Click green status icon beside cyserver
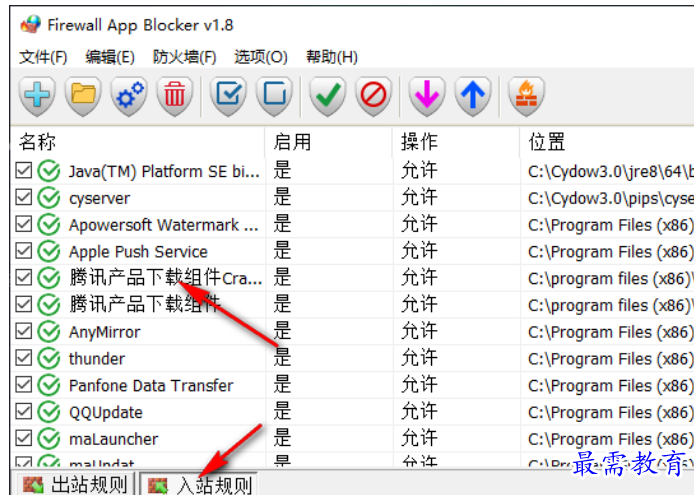The height and width of the screenshot is (495, 694). click(49, 198)
